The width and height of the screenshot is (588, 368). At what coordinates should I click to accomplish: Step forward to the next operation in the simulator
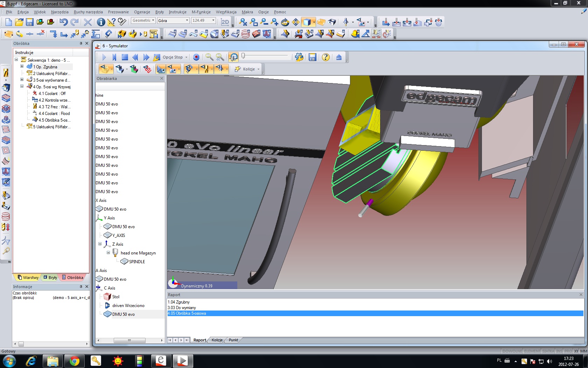[114, 57]
